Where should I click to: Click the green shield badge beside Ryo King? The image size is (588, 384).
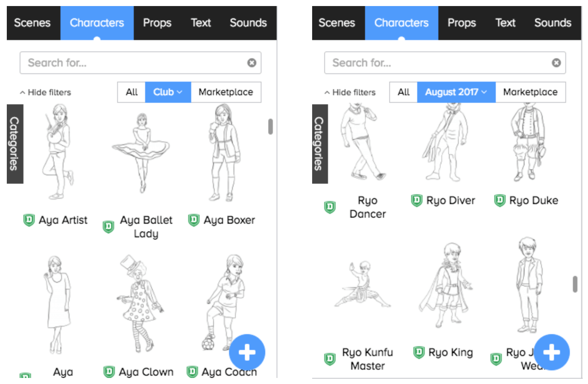[x=419, y=352]
